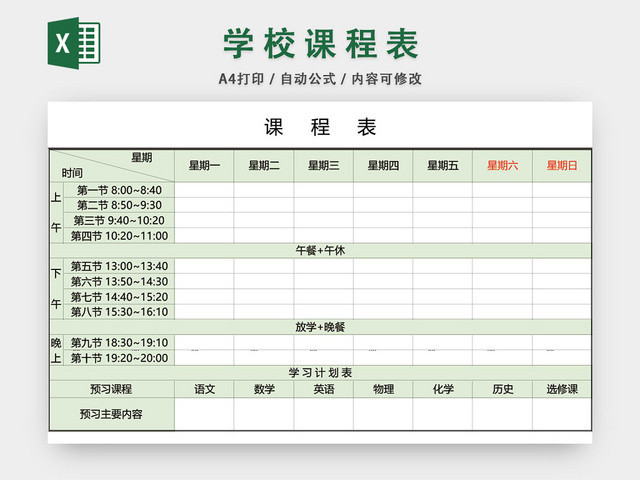Click the 星期四 column header
The width and height of the screenshot is (640, 480).
coord(383,166)
